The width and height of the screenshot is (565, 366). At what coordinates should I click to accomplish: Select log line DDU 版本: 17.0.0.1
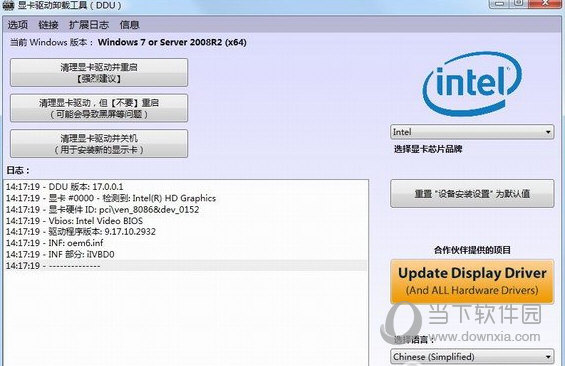[64, 187]
